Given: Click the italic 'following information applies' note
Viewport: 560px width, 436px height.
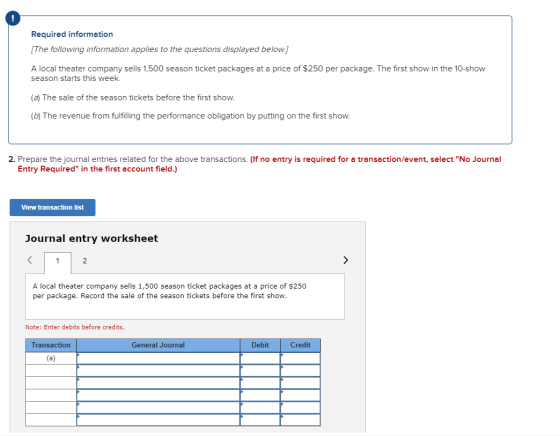Looking at the screenshot, I should [160, 49].
